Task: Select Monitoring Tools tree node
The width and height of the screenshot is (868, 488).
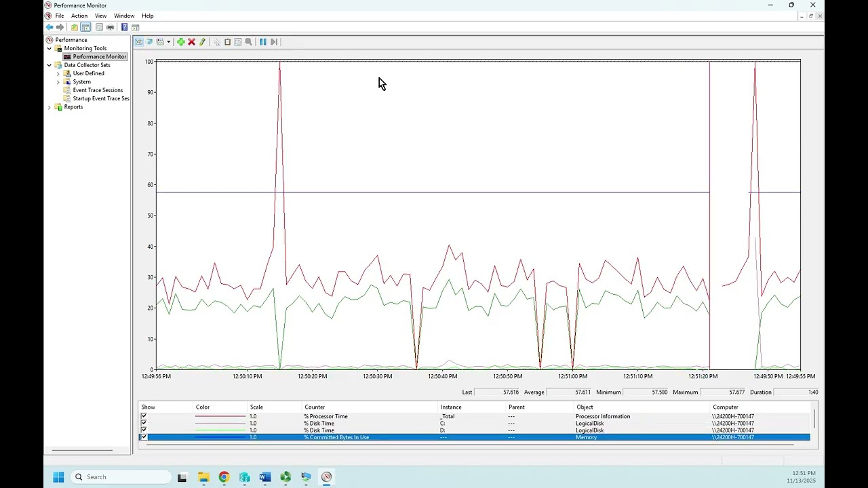Action: point(85,48)
